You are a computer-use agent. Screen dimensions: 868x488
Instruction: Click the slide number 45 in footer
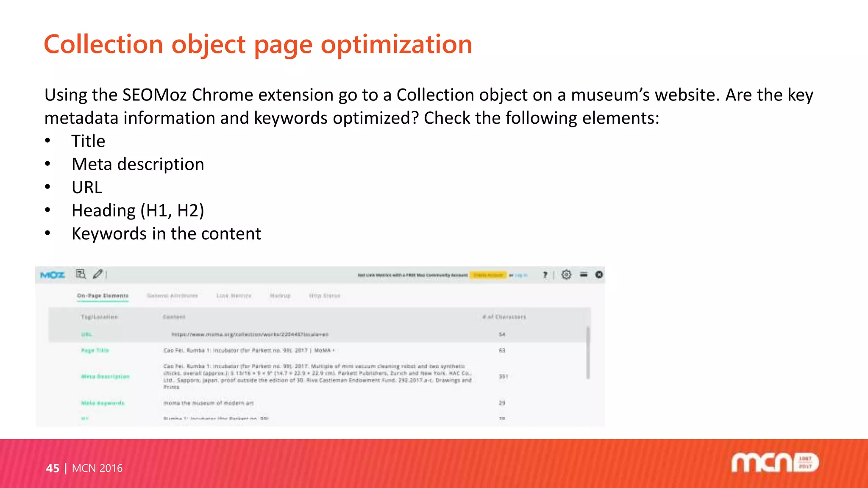click(53, 468)
